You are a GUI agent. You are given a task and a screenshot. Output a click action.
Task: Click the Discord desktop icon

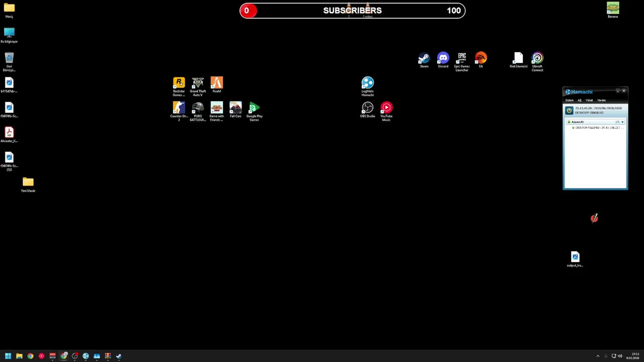443,60
